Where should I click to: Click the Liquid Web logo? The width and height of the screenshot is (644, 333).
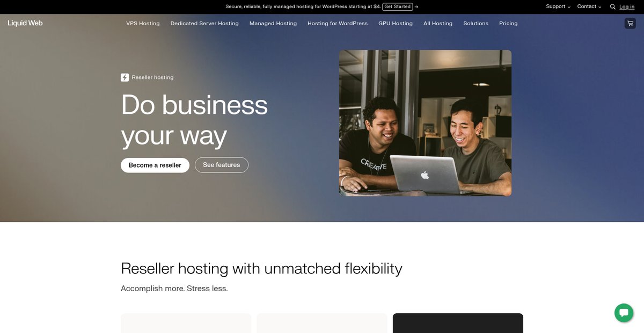point(25,23)
